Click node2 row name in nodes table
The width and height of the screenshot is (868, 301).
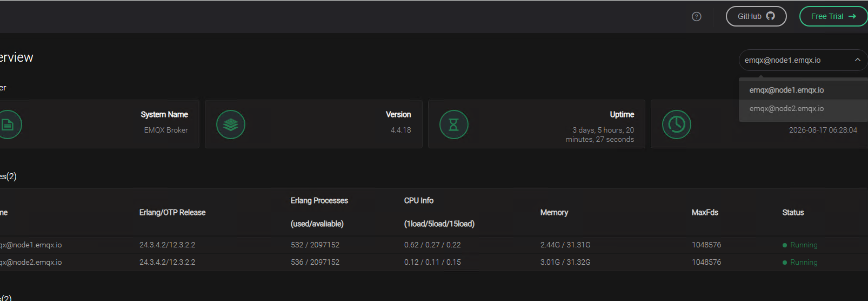click(x=31, y=262)
